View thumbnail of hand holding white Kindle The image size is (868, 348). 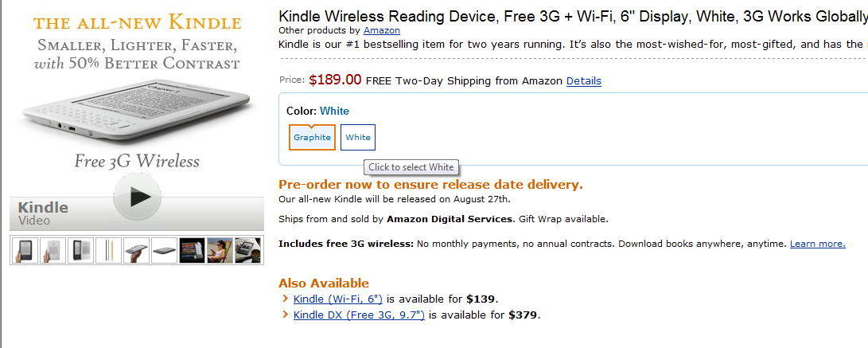(53, 250)
